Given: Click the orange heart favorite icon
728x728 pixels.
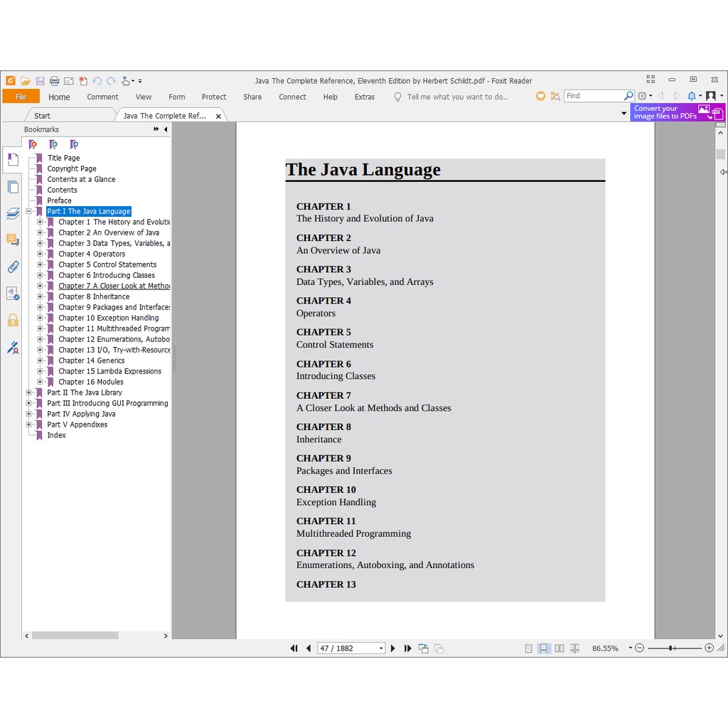Looking at the screenshot, I should (540, 96).
